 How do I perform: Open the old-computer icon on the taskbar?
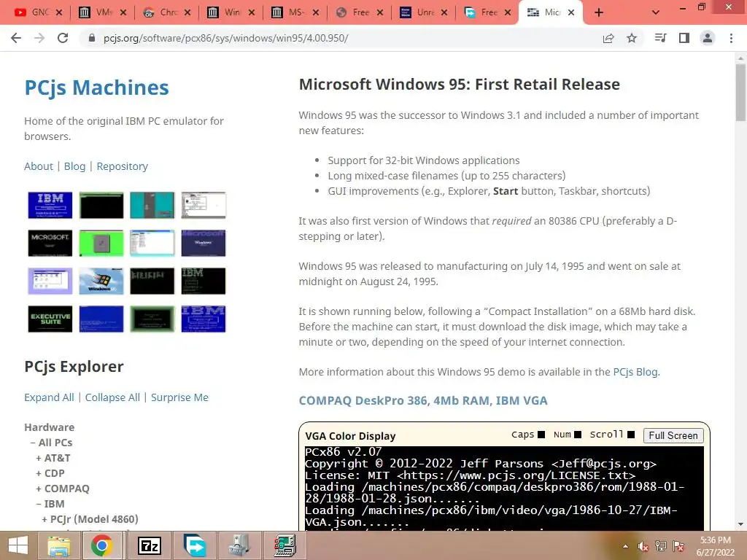pyautogui.click(x=239, y=545)
